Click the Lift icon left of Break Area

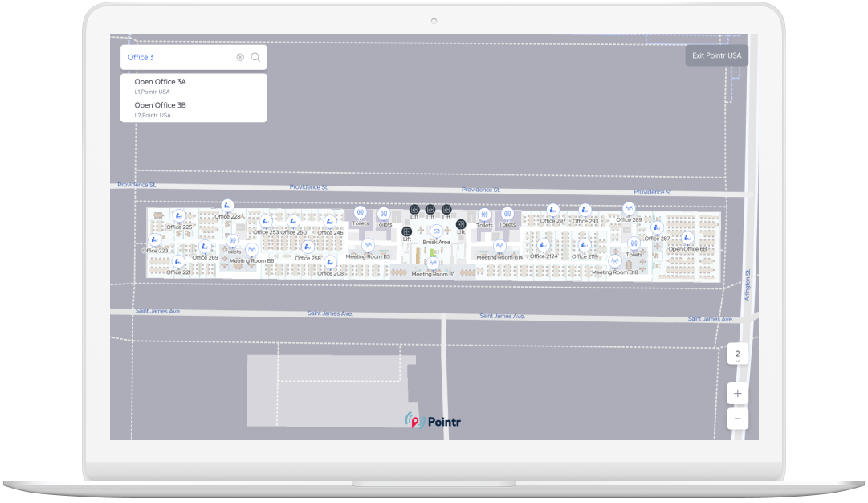coord(407,232)
